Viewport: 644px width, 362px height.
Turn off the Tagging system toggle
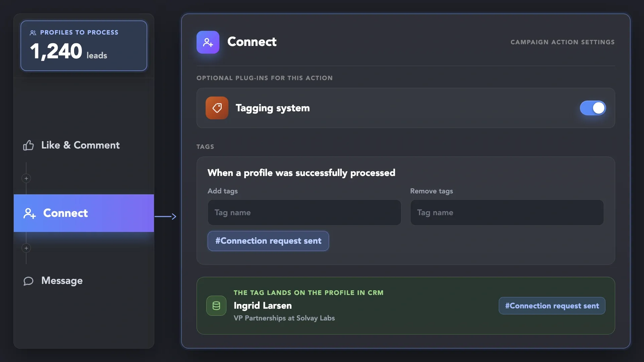[593, 108]
